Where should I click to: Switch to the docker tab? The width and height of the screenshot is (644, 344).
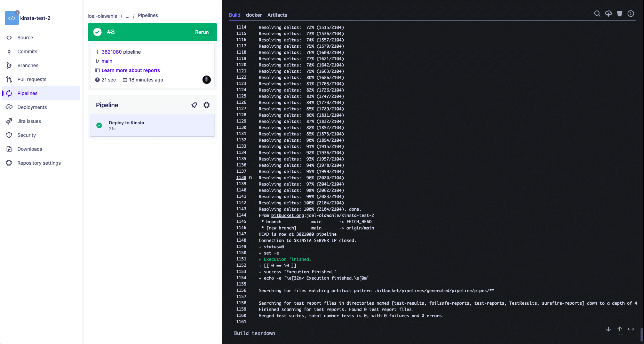(254, 15)
